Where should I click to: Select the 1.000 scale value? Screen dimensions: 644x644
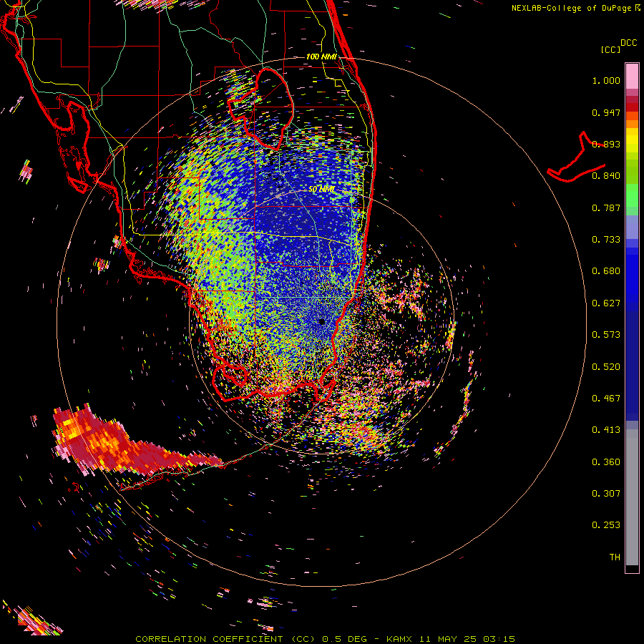click(x=606, y=80)
